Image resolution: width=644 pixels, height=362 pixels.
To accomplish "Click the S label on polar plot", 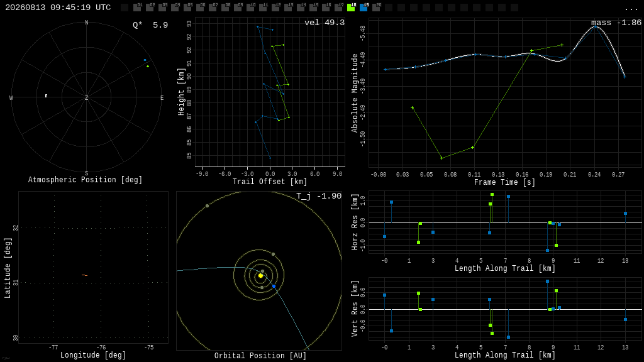I will point(86,173).
